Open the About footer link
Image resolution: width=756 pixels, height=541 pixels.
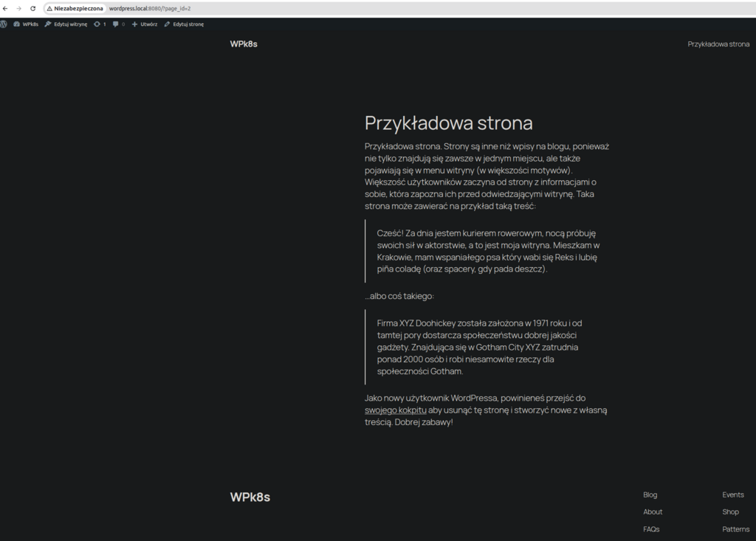(653, 511)
